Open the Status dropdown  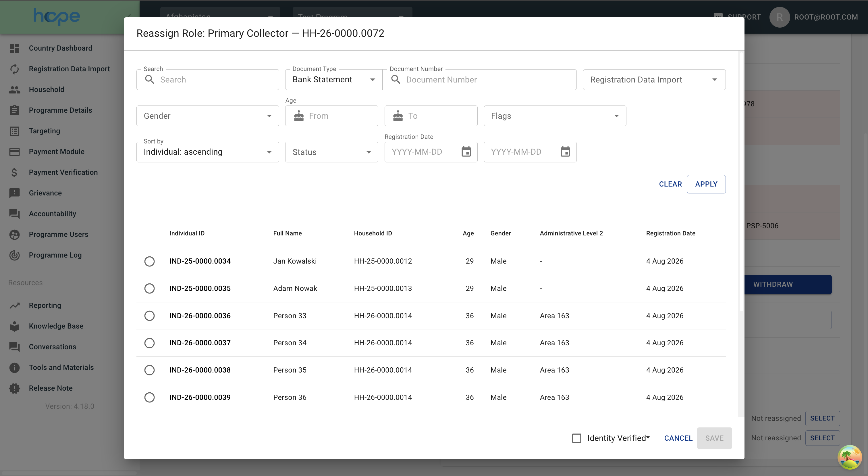tap(331, 152)
